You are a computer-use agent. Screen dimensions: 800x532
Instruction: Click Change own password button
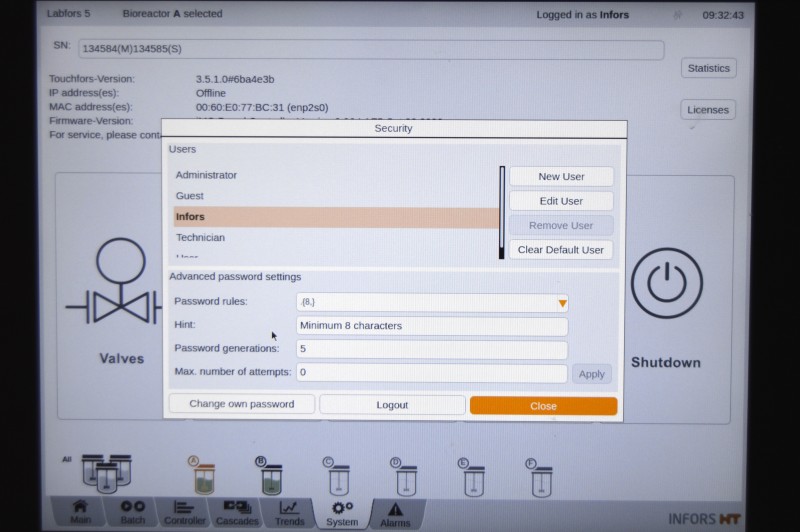pyautogui.click(x=242, y=404)
